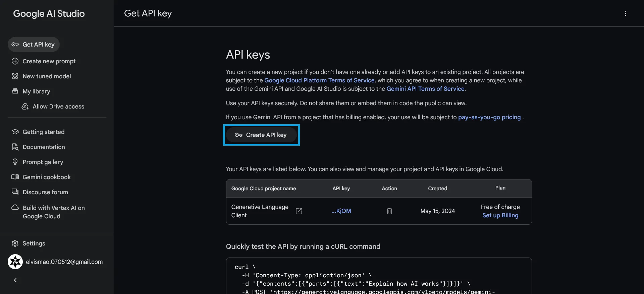Click the account avatar image
The height and width of the screenshot is (294, 644).
(15, 262)
